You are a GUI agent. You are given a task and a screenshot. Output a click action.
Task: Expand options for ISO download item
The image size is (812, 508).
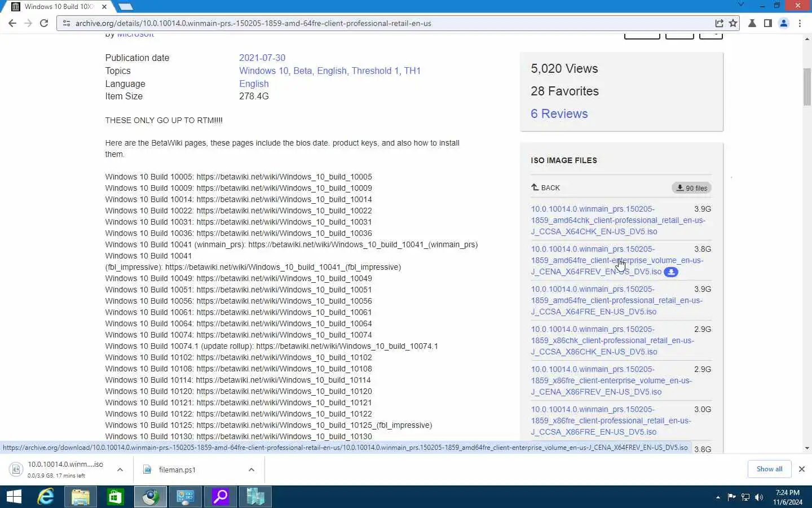pyautogui.click(x=120, y=469)
